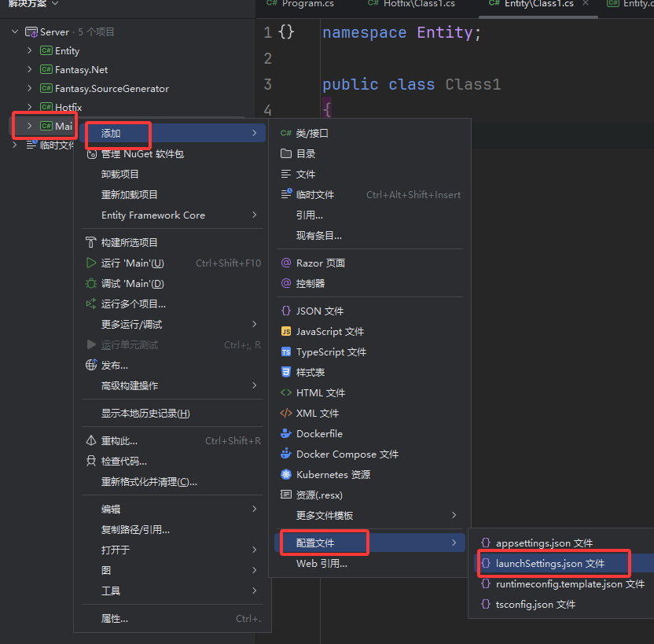
Task: Click the TS icon for TypeScript file
Action: pyautogui.click(x=285, y=351)
